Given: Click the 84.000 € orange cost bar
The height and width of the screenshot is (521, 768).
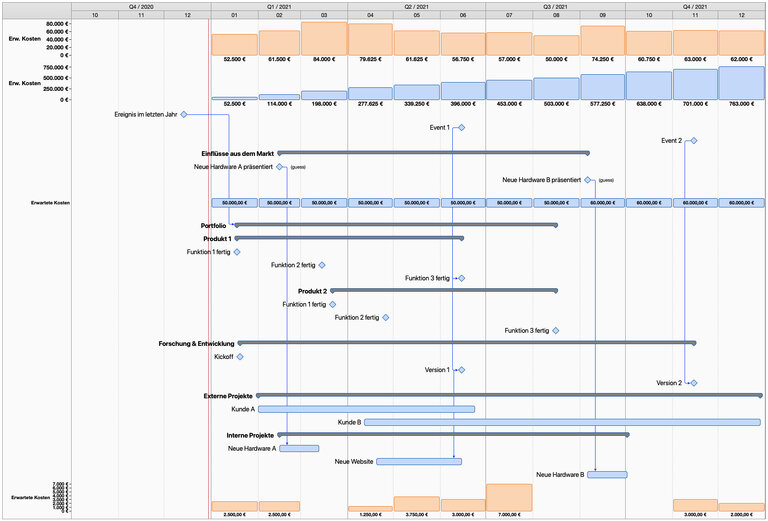Looking at the screenshot, I should pos(323,38).
